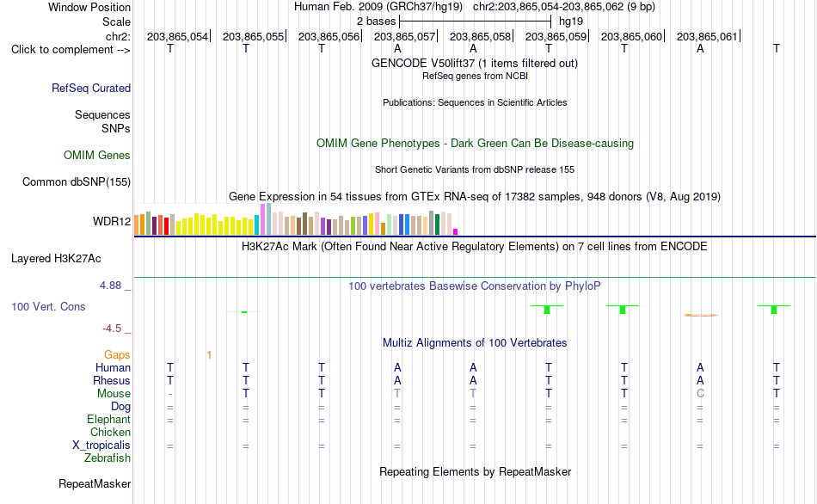This screenshot has width=817, height=504.
Task: Click 'Multiz Alignments of 100 Vertebrates' title
Action: [475, 343]
